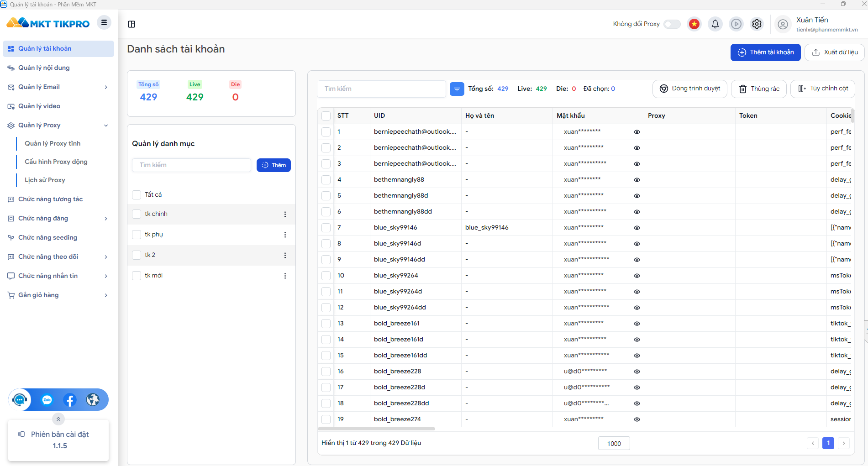Expand Chức năng theo dõi menu
Image resolution: width=868 pixels, height=466 pixels.
click(106, 257)
